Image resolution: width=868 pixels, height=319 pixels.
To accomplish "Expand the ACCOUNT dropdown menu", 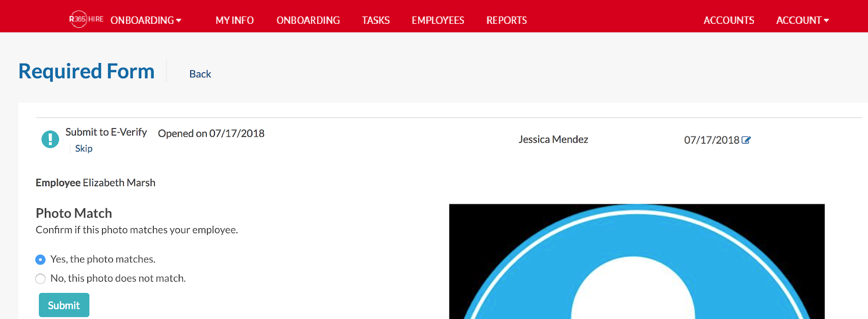I will (803, 20).
